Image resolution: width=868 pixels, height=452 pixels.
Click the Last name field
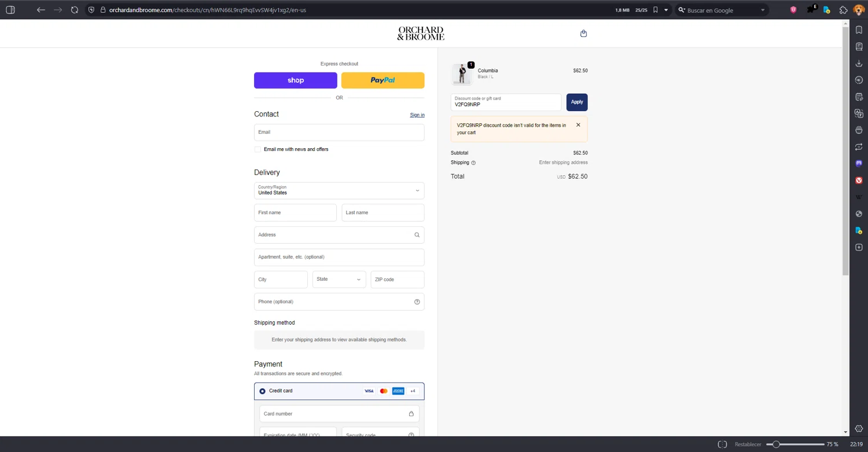coord(382,212)
